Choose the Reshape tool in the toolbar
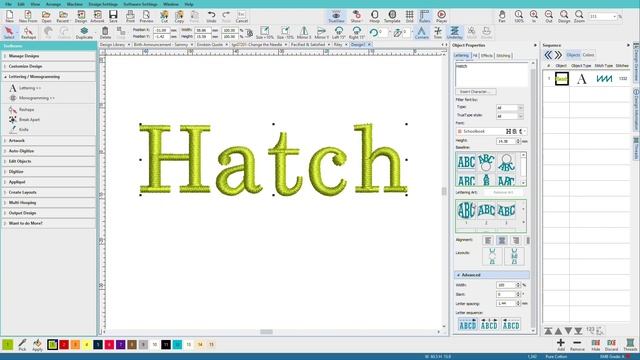 pos(28,33)
